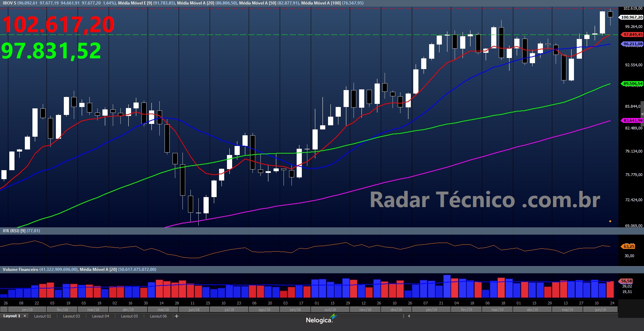Screen dimensions: 644x331
Task: Click the jun/18 month segment
Action: point(194,310)
